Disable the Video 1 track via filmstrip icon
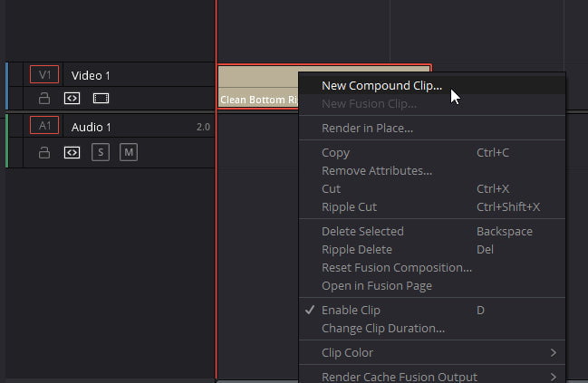The height and width of the screenshot is (383, 588). pos(101,99)
